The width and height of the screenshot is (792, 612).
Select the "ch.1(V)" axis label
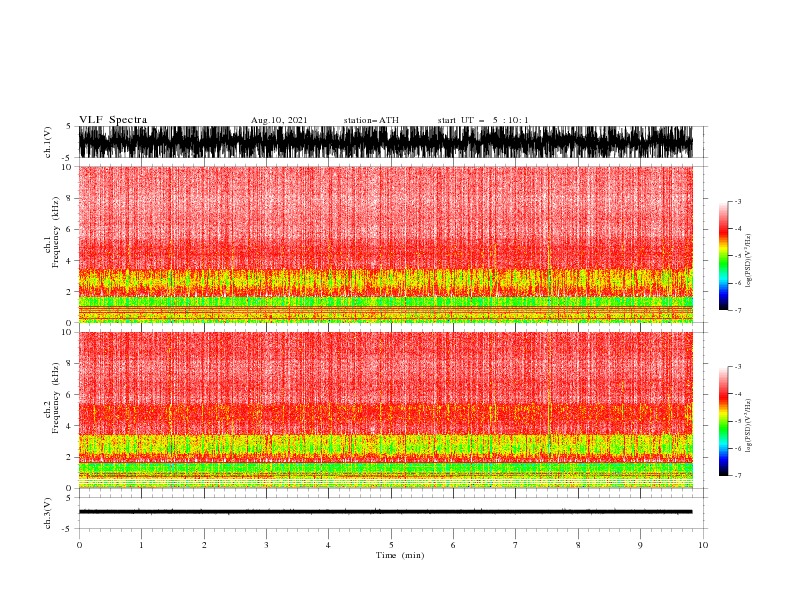[48, 142]
